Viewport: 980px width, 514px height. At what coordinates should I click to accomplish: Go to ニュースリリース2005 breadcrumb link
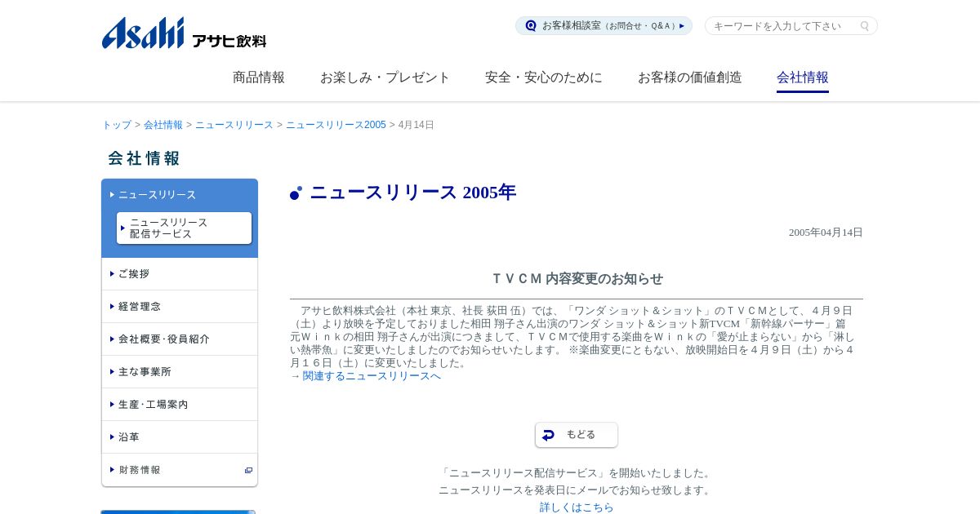point(336,125)
